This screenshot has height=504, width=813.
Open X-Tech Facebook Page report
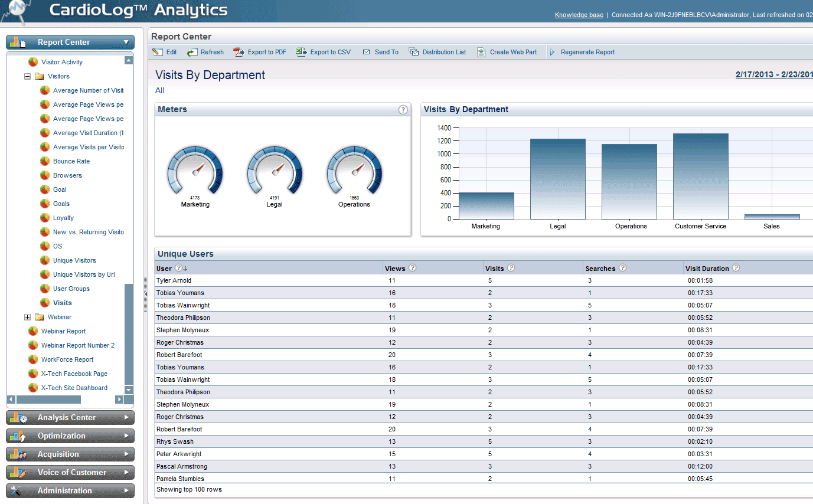coord(74,374)
